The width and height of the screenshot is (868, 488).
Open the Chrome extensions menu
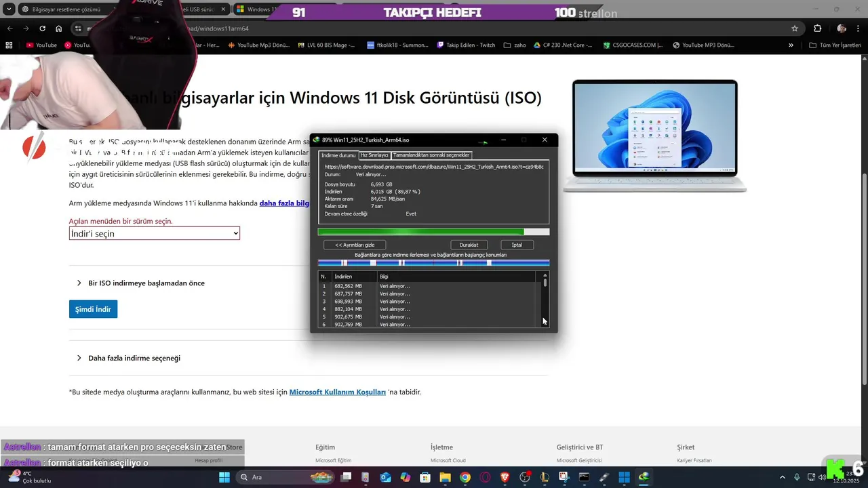(817, 28)
